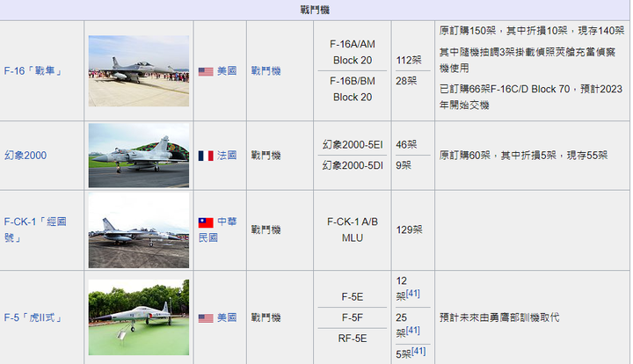Select the F-5E variant cell
The height and width of the screenshot is (364, 633).
353,297
